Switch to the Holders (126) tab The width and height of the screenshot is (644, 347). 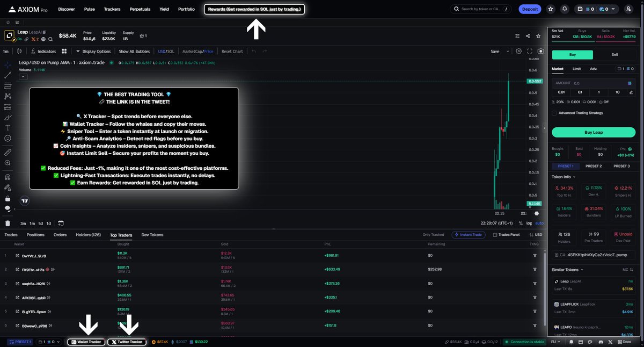[89, 235]
